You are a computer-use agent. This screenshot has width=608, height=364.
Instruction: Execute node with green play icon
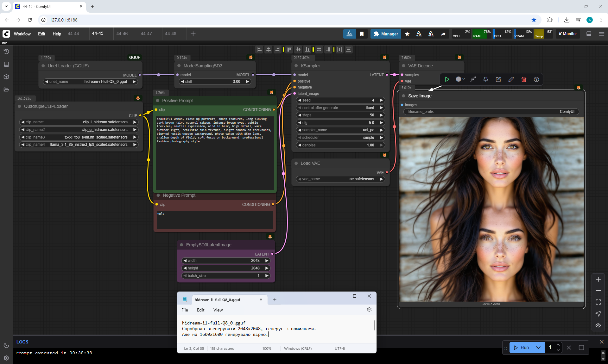(447, 79)
